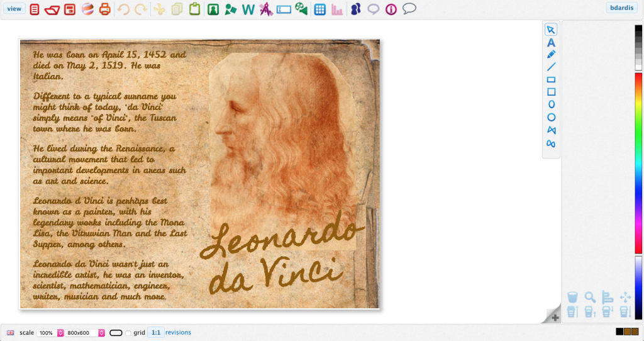Viewport: 644px width, 341px height.
Task: Select the arrow pointer tool
Action: [551, 30]
